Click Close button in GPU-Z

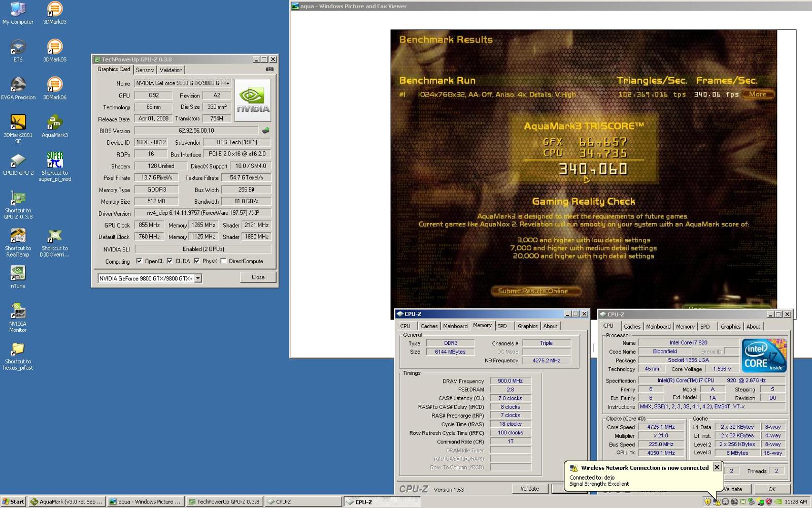(x=258, y=277)
